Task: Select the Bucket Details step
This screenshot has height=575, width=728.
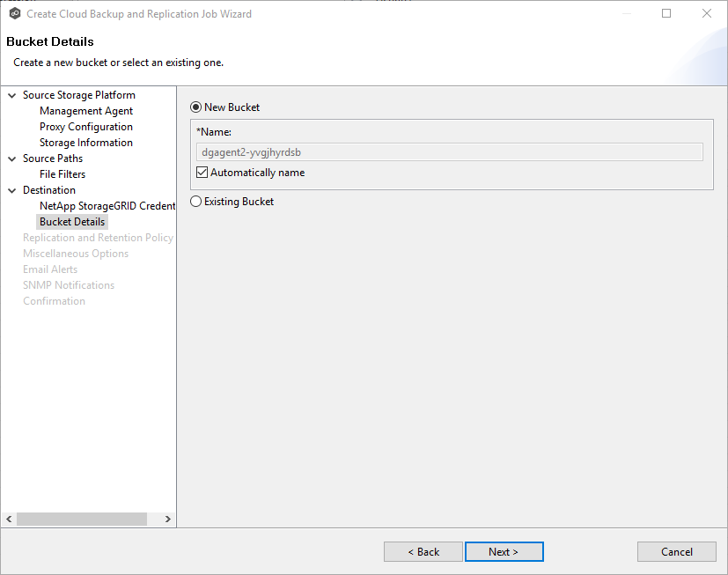Action: point(71,221)
